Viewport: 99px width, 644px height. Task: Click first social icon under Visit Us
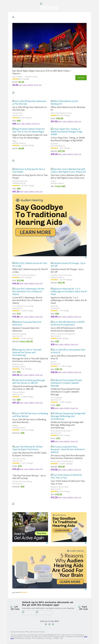pyautogui.click(x=46, y=624)
